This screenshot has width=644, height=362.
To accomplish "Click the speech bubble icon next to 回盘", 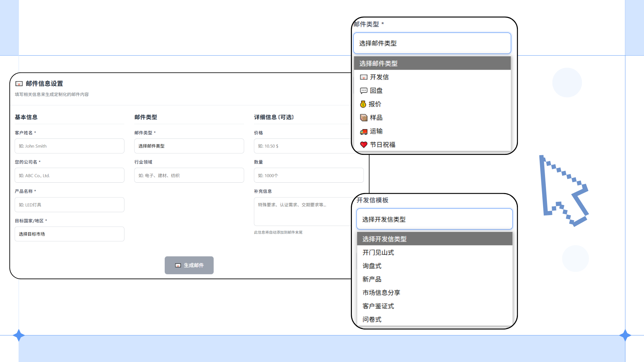I will point(364,91).
